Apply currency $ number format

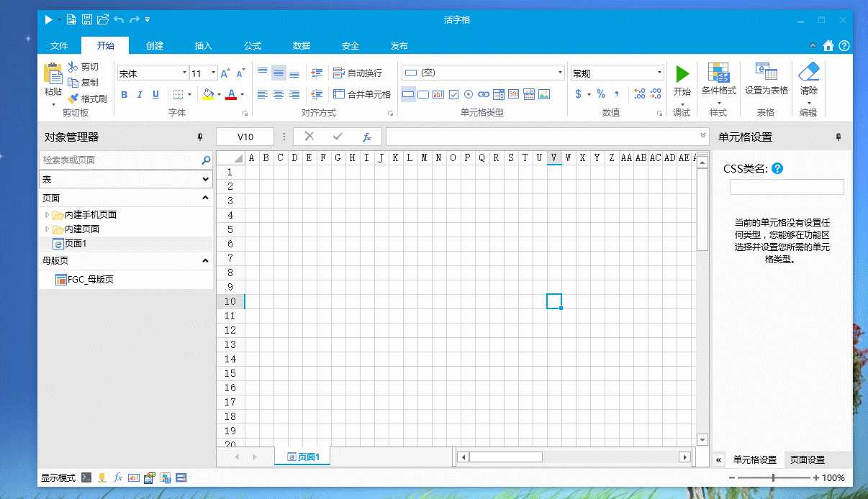[579, 94]
